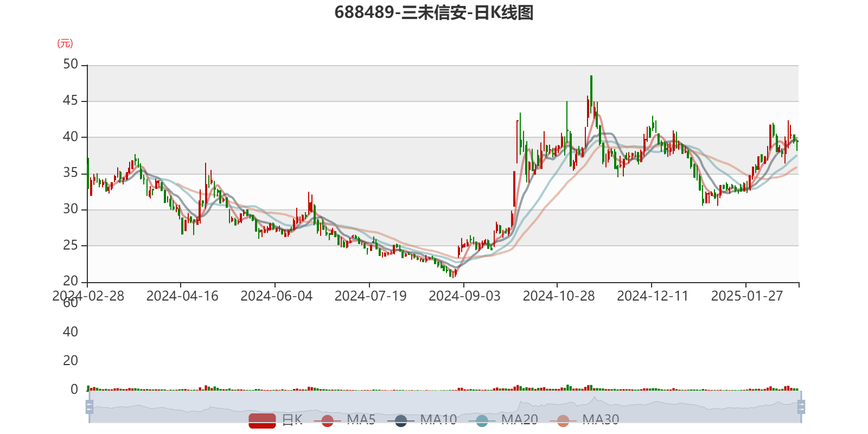Click the 2024-10-28 date axis label
This screenshot has height=434, width=868.
559,296
